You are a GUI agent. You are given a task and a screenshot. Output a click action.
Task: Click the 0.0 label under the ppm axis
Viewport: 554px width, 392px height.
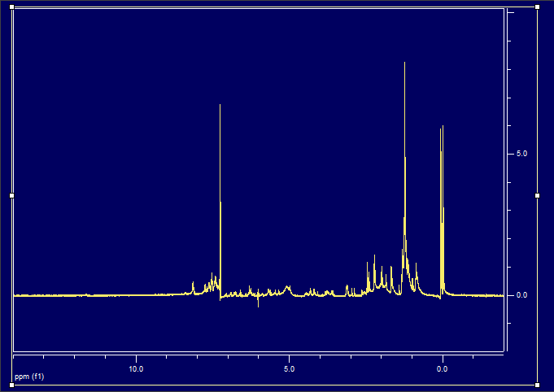[442, 369]
